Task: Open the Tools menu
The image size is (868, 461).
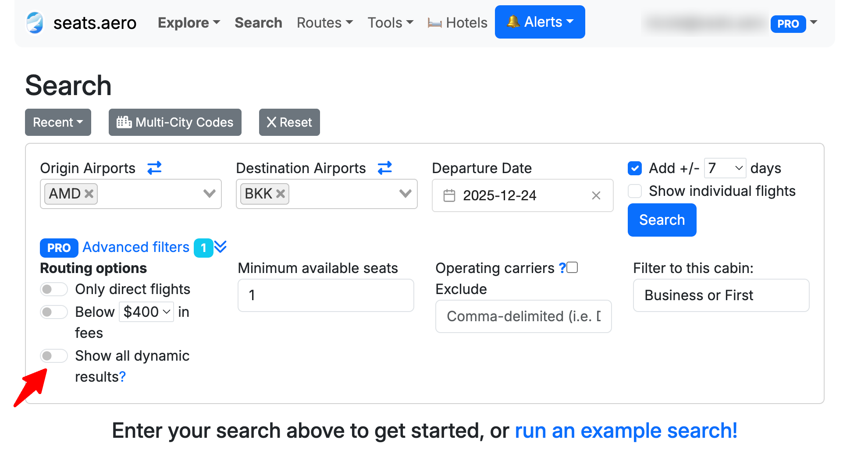Action: 390,23
